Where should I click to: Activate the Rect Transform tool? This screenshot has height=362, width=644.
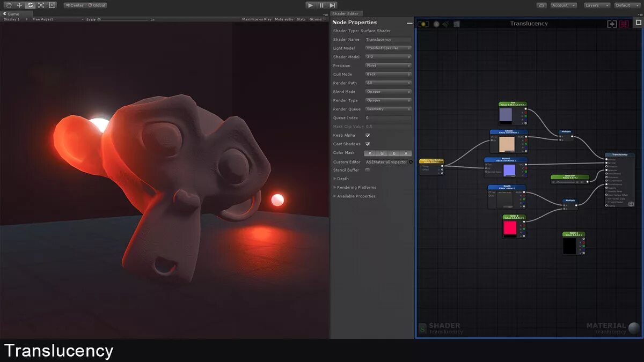pos(51,5)
